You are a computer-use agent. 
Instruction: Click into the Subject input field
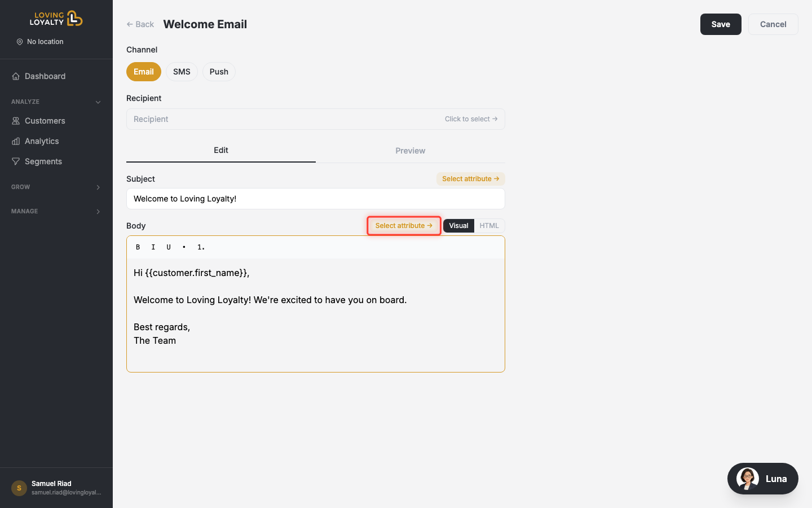(316, 199)
